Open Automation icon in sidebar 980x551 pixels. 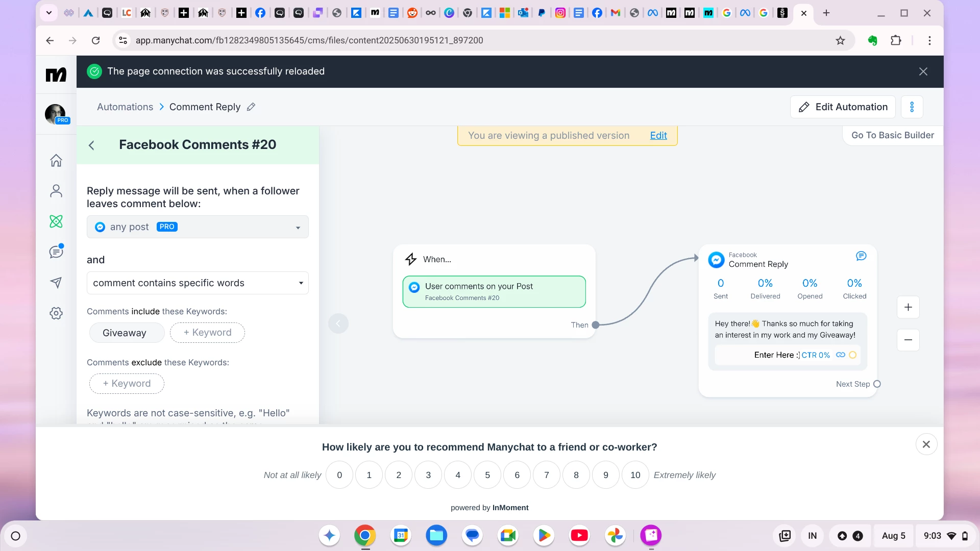[56, 221]
